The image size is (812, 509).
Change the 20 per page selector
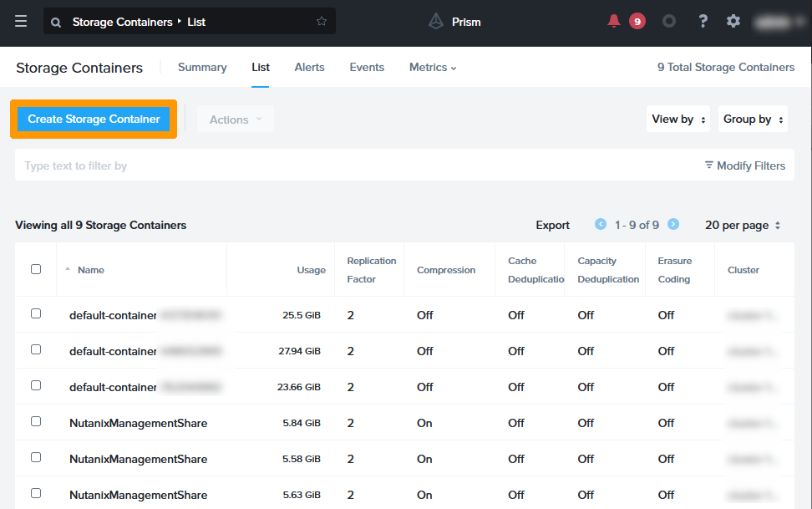[743, 226]
